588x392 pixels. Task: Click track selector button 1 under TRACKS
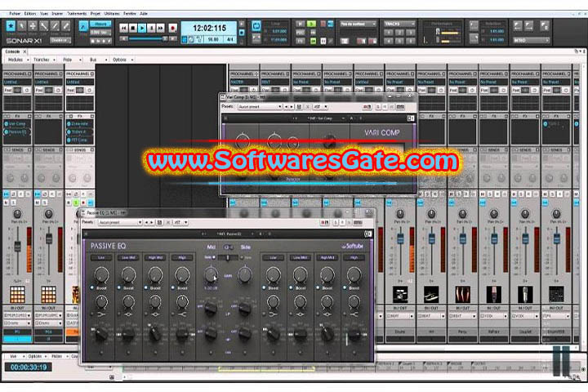click(x=389, y=33)
